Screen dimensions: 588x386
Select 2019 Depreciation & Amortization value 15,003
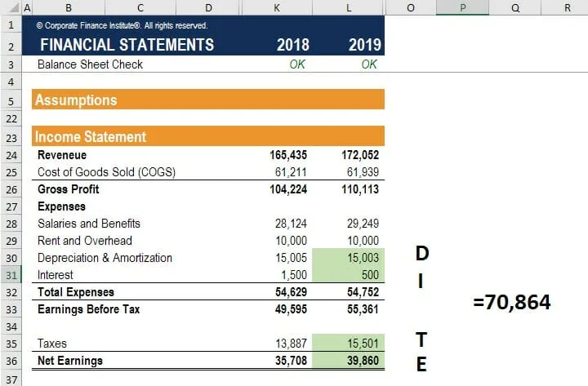click(x=349, y=257)
